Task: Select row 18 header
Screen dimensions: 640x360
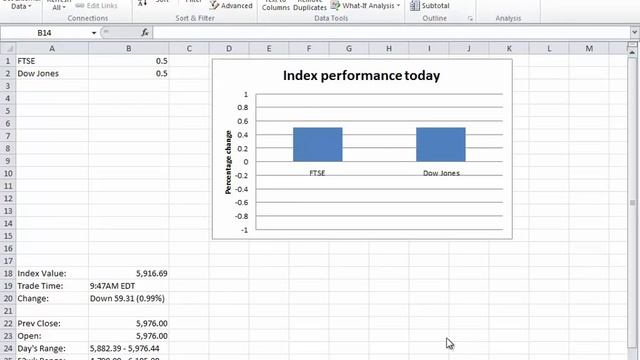Action: [x=8, y=273]
